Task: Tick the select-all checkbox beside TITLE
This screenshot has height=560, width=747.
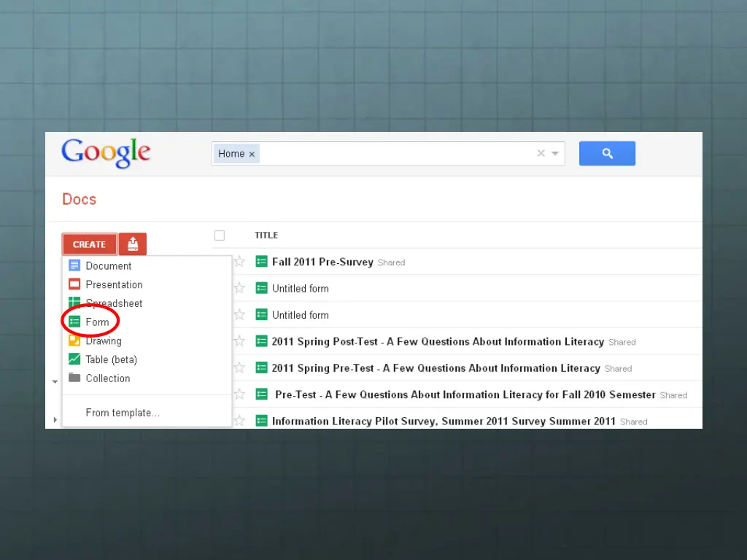Action: coord(220,236)
